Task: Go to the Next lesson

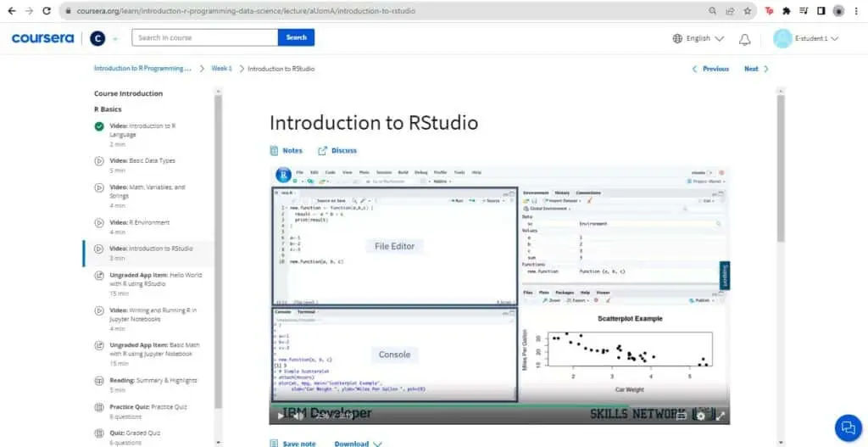Action: (756, 69)
